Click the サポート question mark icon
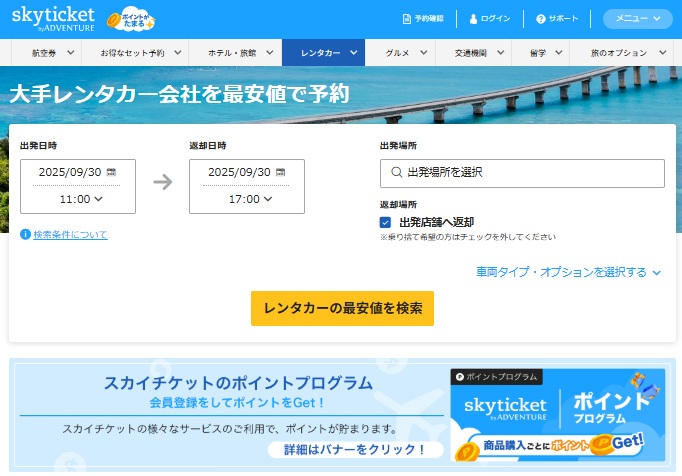682x476 pixels. coord(541,19)
